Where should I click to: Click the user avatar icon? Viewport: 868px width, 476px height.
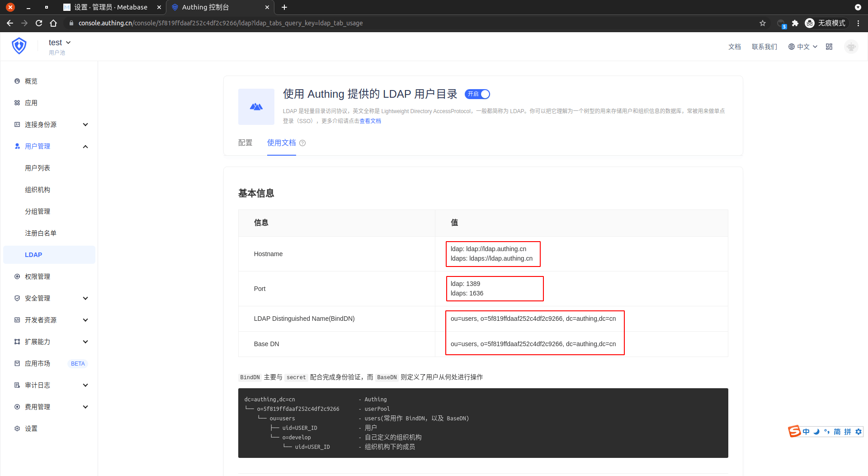851,47
